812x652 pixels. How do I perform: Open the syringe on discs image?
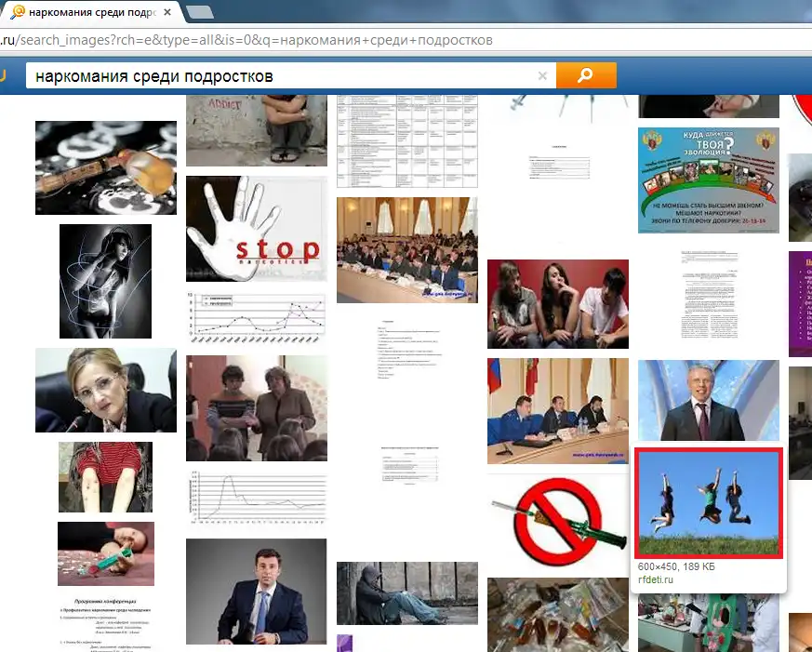click(x=105, y=167)
